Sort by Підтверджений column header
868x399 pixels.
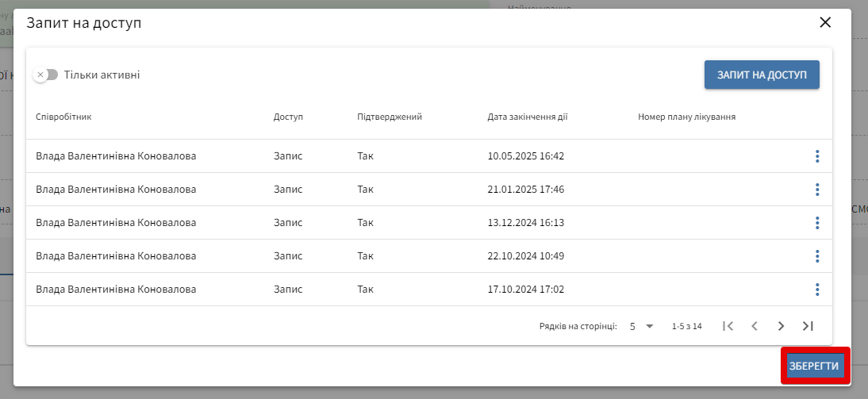389,117
